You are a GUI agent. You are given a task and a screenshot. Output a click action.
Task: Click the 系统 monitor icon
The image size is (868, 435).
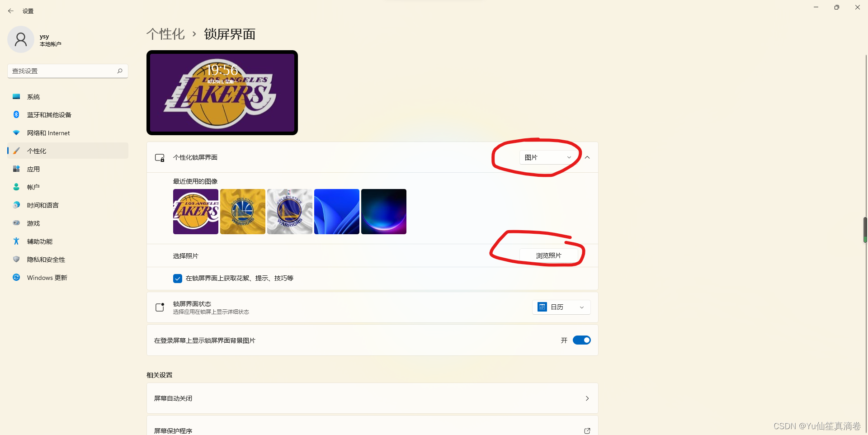[16, 96]
